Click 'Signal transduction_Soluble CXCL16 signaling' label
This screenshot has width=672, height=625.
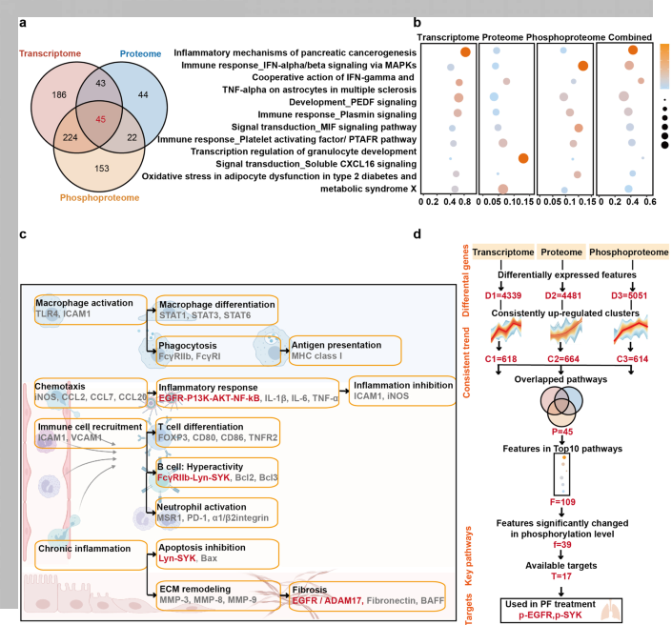click(316, 164)
